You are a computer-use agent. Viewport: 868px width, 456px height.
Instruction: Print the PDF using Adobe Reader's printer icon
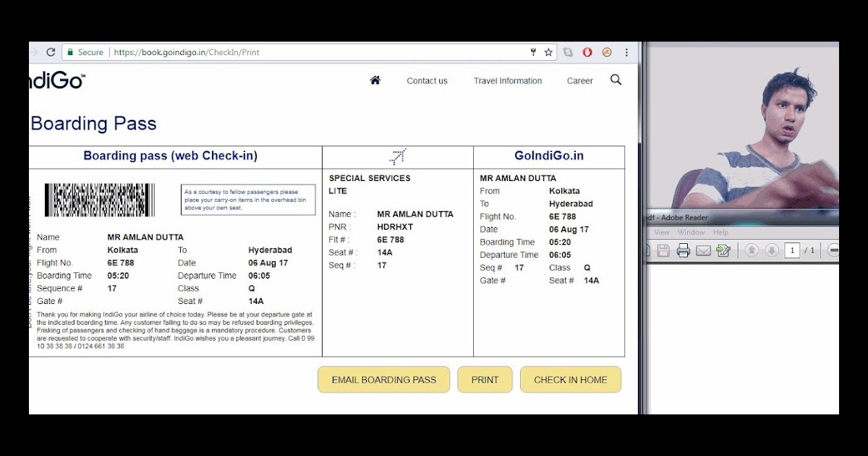pos(683,250)
